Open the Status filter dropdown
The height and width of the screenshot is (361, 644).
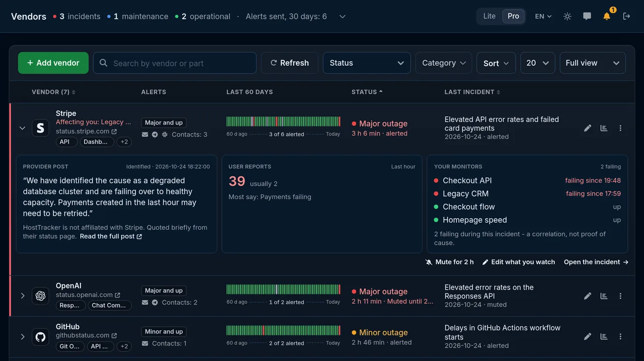pyautogui.click(x=367, y=63)
